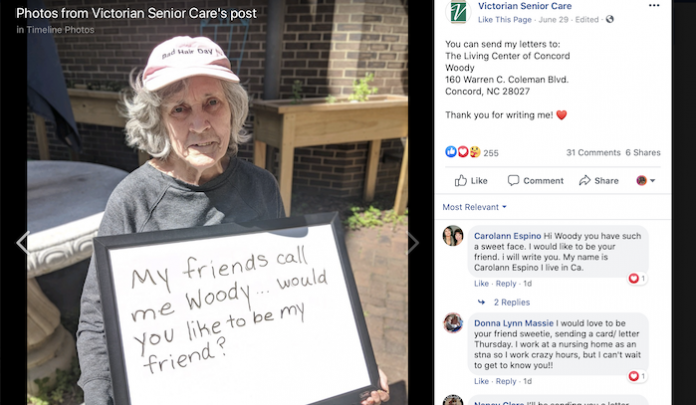View the 31 Comments link
Image resolution: width=696 pixels, height=405 pixels.
point(593,152)
